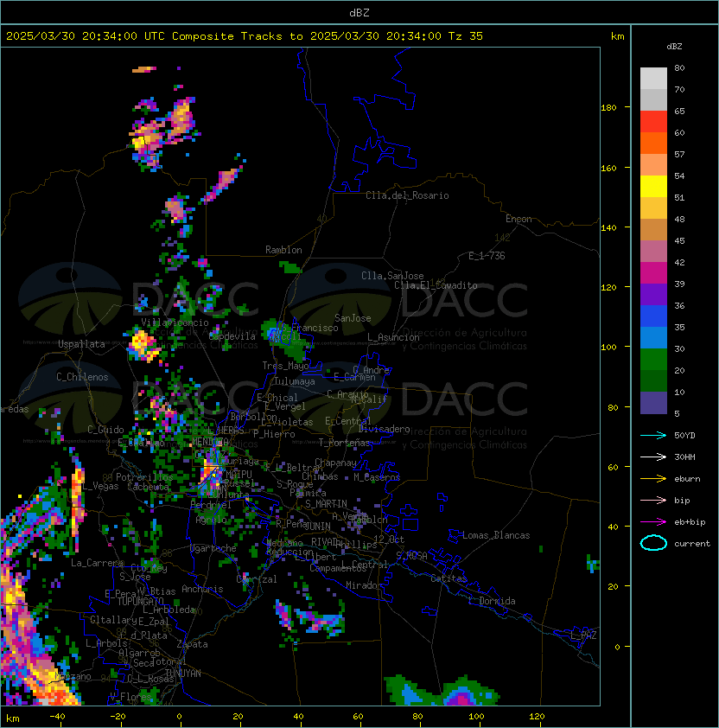Click the 'Clla.del_Rosario' map label

(407, 195)
